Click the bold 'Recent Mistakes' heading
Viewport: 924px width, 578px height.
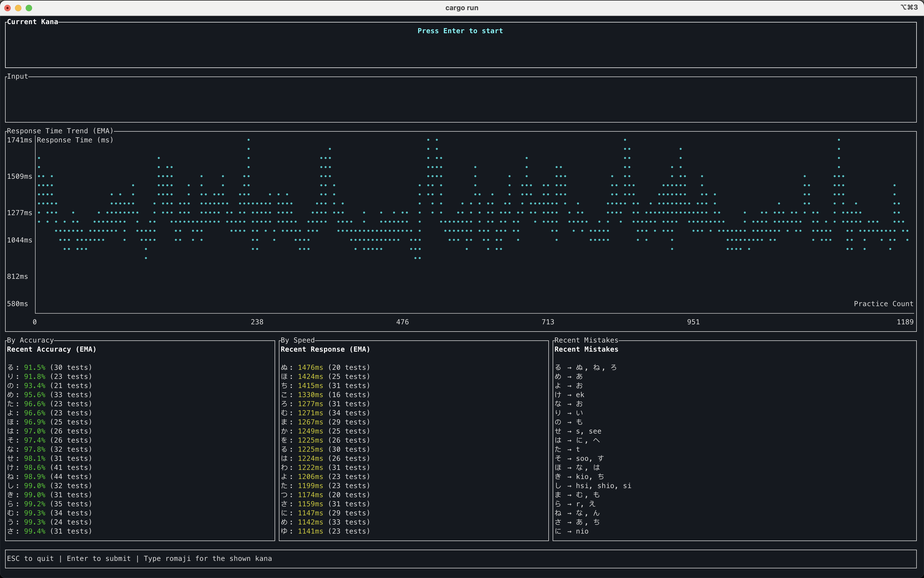(586, 349)
